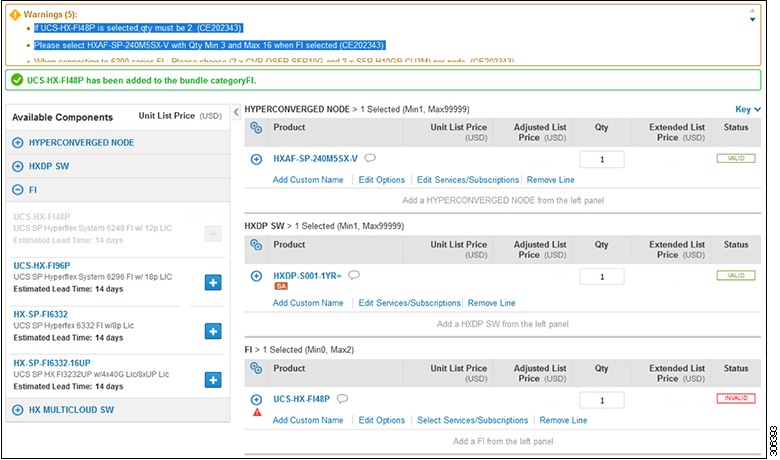Collapse the FI category
Viewport: 780px width, 460px height.
tap(18, 189)
